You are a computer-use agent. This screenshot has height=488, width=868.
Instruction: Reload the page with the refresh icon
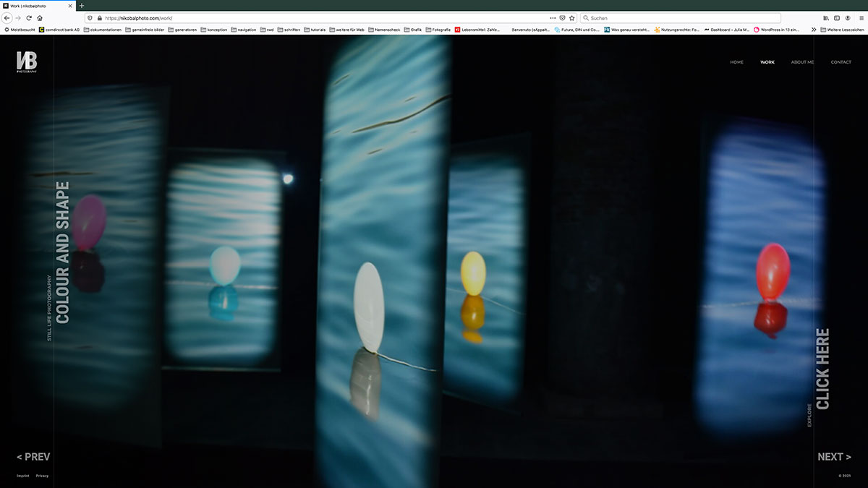tap(28, 17)
